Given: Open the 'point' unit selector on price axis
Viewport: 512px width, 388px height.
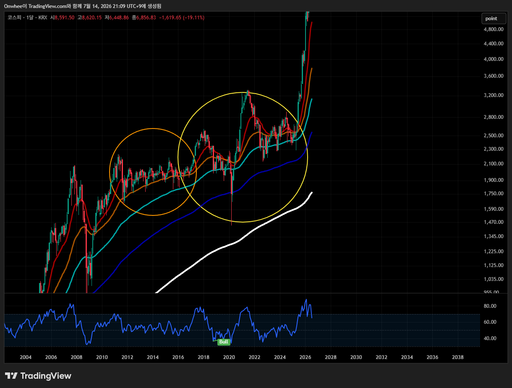Looking at the screenshot, I should pyautogui.click(x=493, y=19).
